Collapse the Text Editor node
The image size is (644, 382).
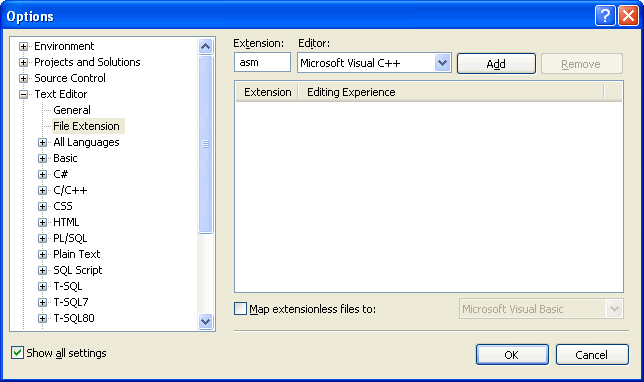[23, 94]
